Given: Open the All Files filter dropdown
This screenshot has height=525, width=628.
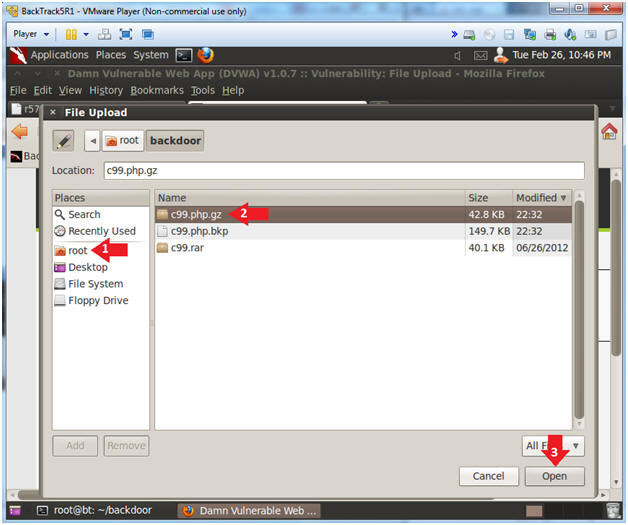Looking at the screenshot, I should point(553,446).
